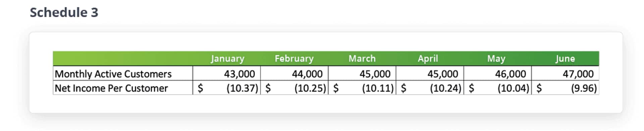Screen dimensions: 644x131
Task: Click January net income value (10.37)
Action: click(242, 88)
